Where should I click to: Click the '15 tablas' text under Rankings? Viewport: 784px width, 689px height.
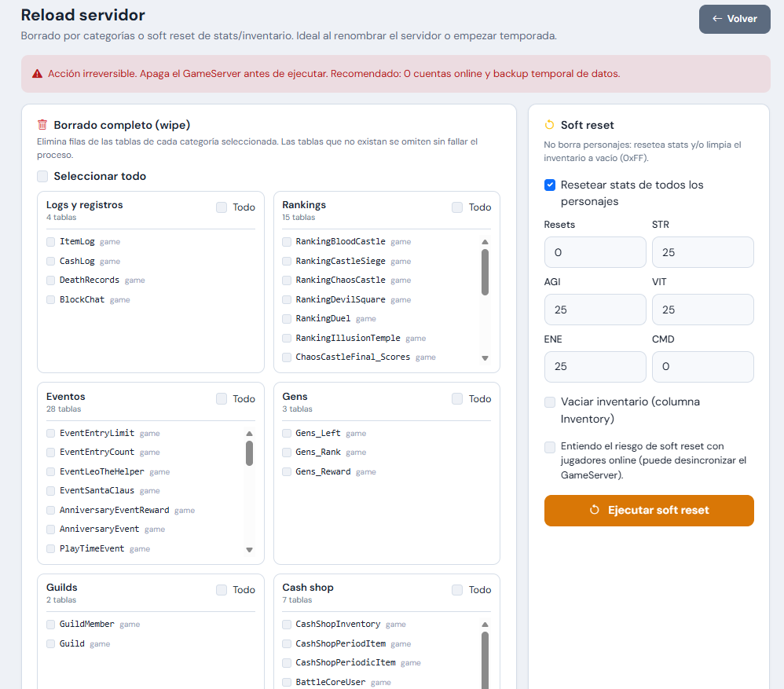[x=299, y=218]
